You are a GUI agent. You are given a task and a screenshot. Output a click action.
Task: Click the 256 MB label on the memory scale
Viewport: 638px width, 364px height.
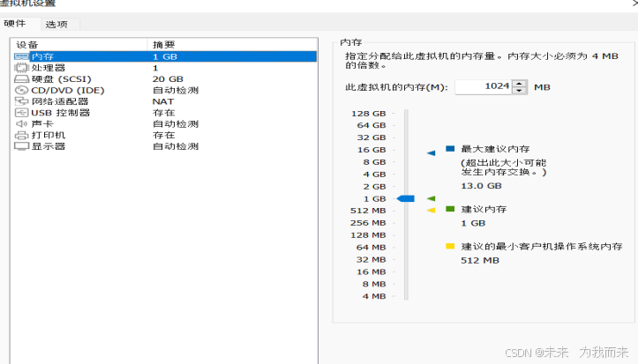[368, 223]
